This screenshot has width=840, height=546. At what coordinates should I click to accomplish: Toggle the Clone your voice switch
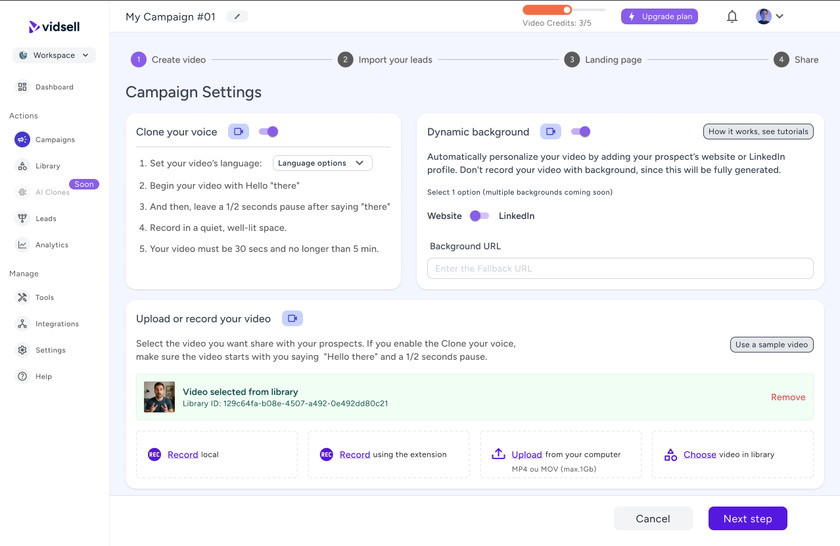coord(269,132)
